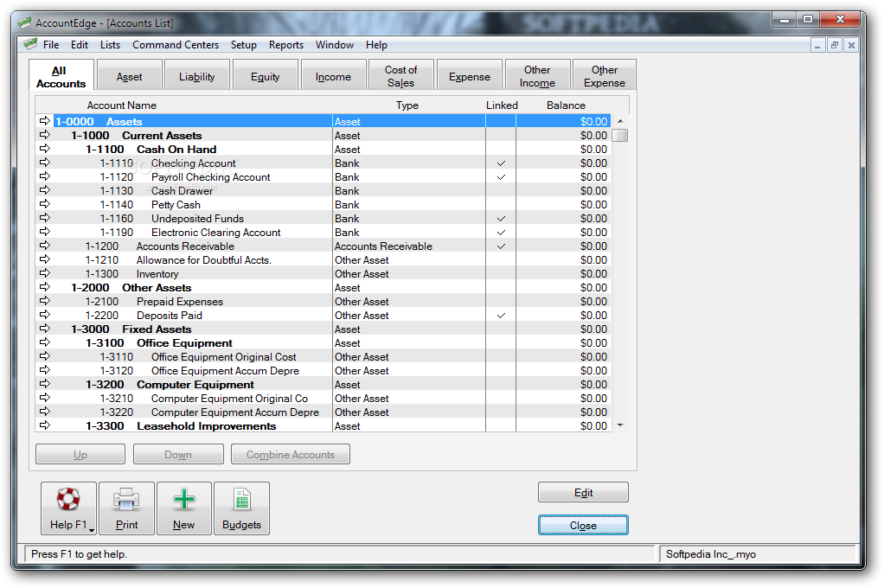Click the Down button
The height and width of the screenshot is (588, 884).
178,454
